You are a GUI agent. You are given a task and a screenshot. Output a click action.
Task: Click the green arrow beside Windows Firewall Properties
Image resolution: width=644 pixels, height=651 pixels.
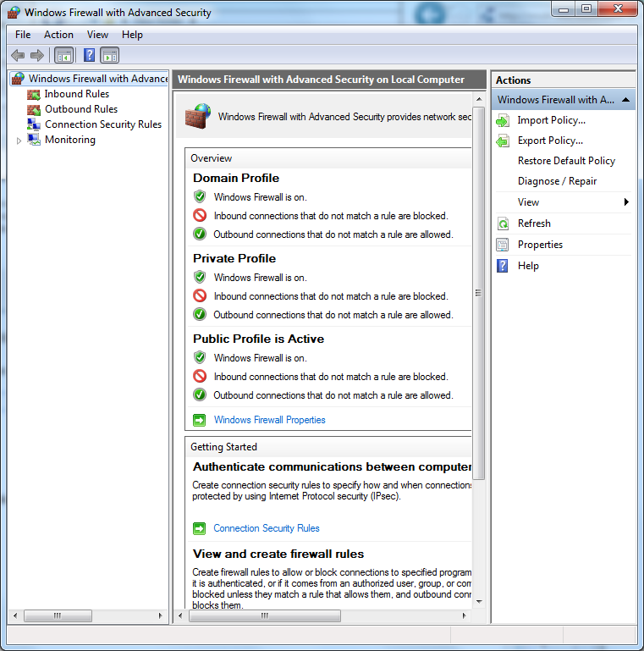[199, 420]
